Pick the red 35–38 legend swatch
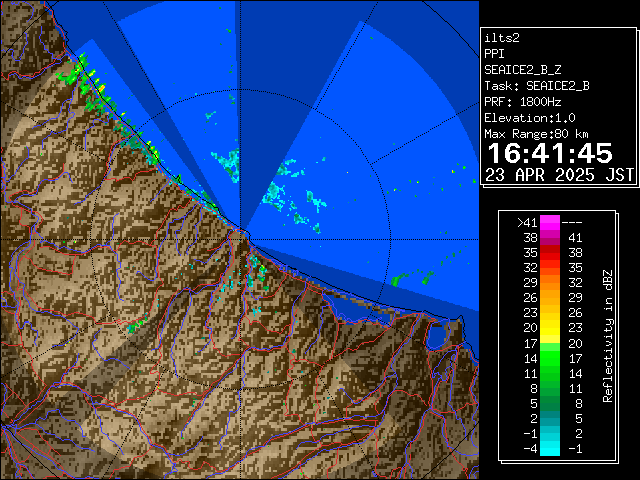The image size is (640, 480). pos(550,253)
